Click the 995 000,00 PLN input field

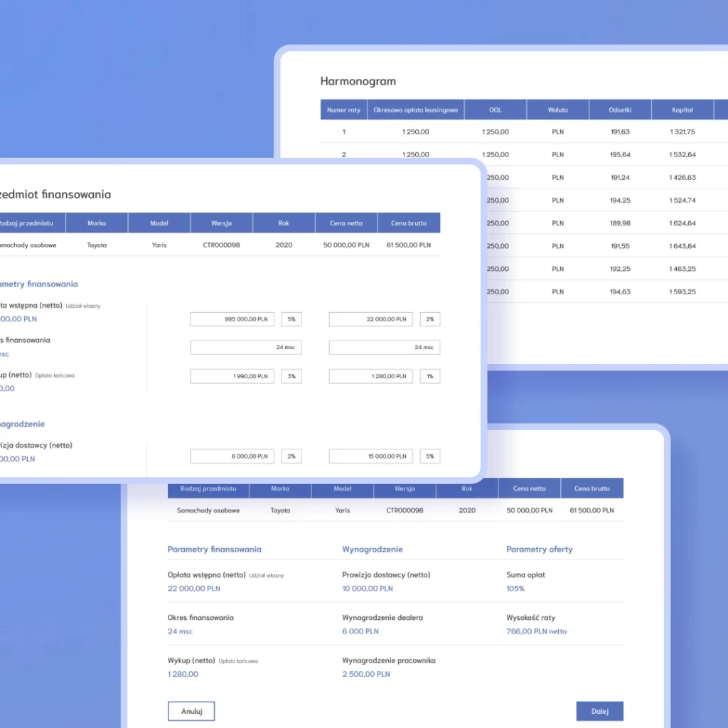point(232,319)
